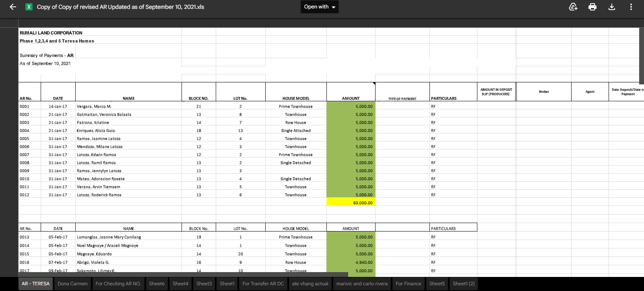This screenshot has height=291, width=644.
Task: Click the Agent column header
Action: tap(590, 92)
